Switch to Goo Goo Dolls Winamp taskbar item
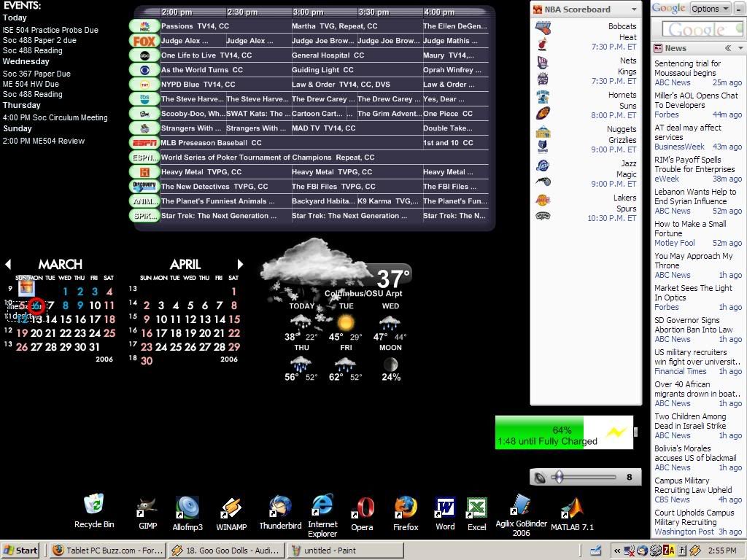This screenshot has height=560, width=747. click(226, 551)
